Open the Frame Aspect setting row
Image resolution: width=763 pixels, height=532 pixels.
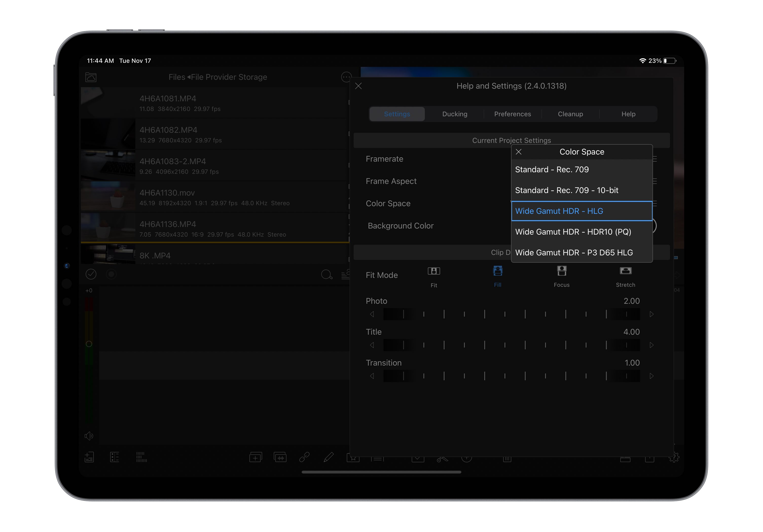pyautogui.click(x=512, y=181)
